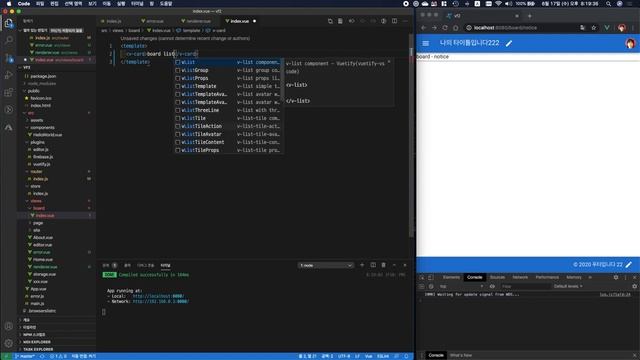
Task: Open macOS Spotlight search
Action: pyautogui.click(x=608, y=4)
